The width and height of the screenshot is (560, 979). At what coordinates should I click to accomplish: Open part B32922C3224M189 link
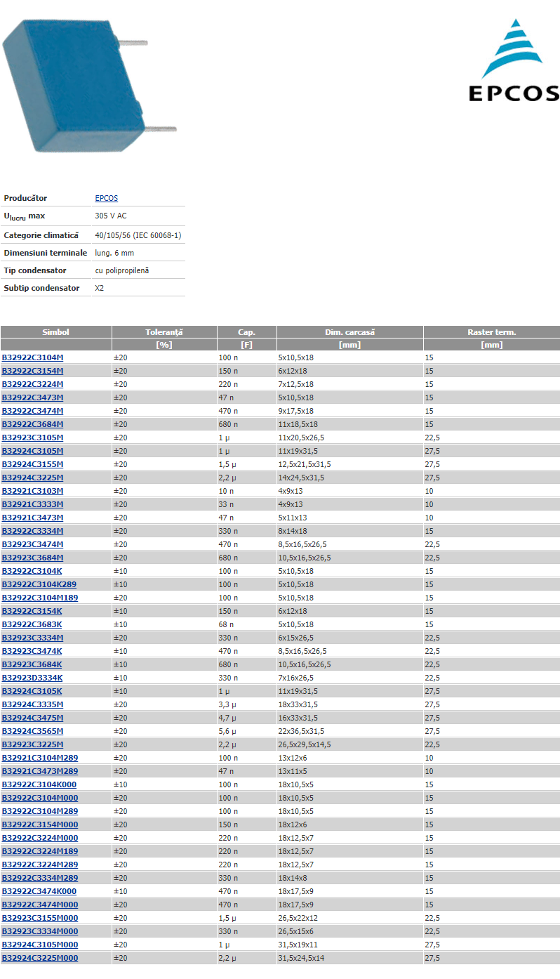tap(39, 851)
